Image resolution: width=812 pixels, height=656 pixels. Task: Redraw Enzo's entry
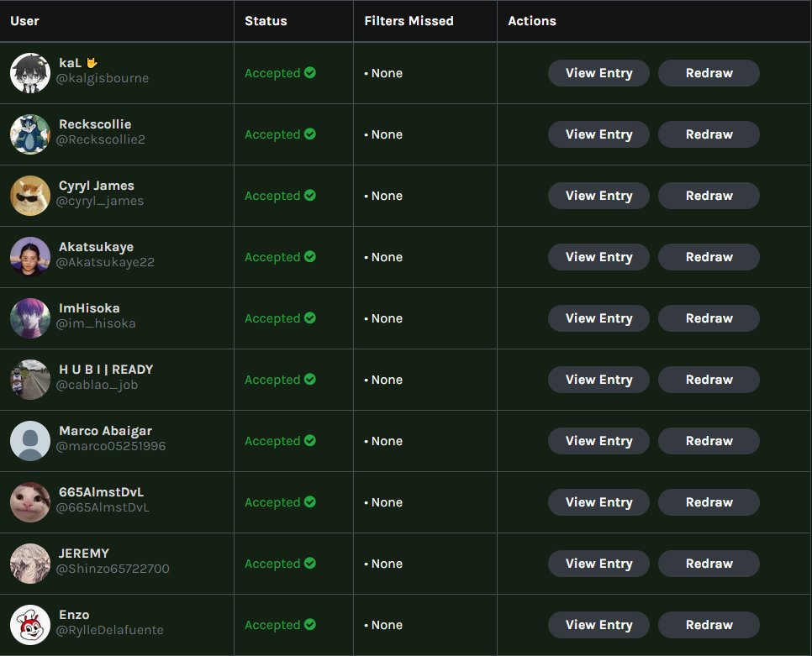pyautogui.click(x=709, y=625)
